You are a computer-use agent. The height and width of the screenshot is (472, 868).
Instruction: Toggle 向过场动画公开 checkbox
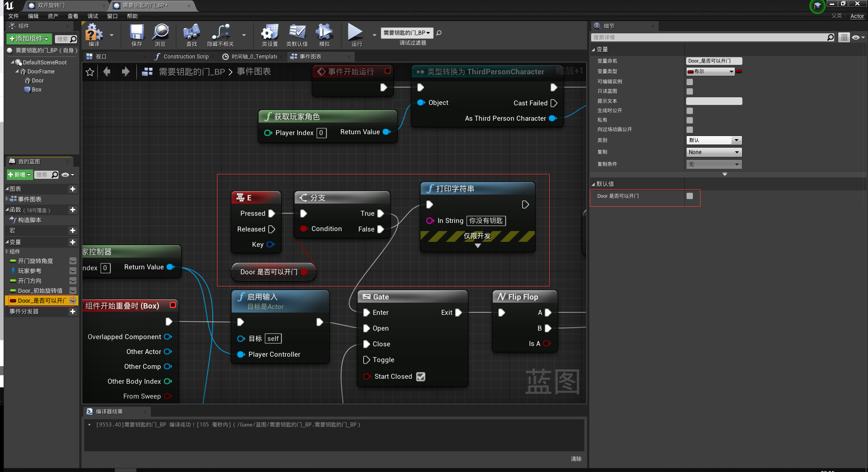tap(690, 130)
